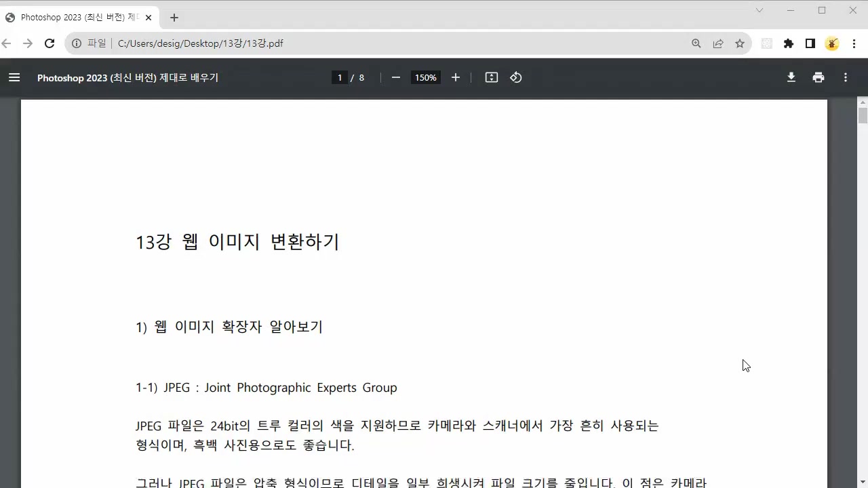Open the Chrome menu with three dots
This screenshot has width=868, height=488.
tap(854, 43)
